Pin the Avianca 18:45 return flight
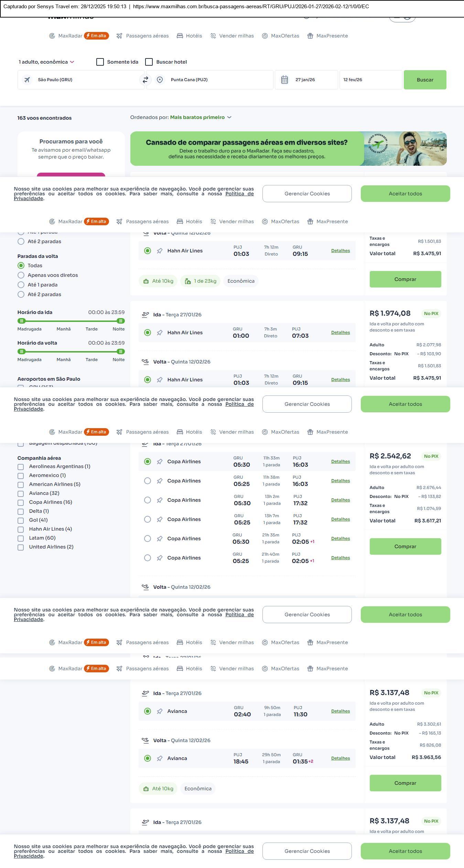Image resolution: width=464 pixels, height=868 pixels. pos(160,758)
